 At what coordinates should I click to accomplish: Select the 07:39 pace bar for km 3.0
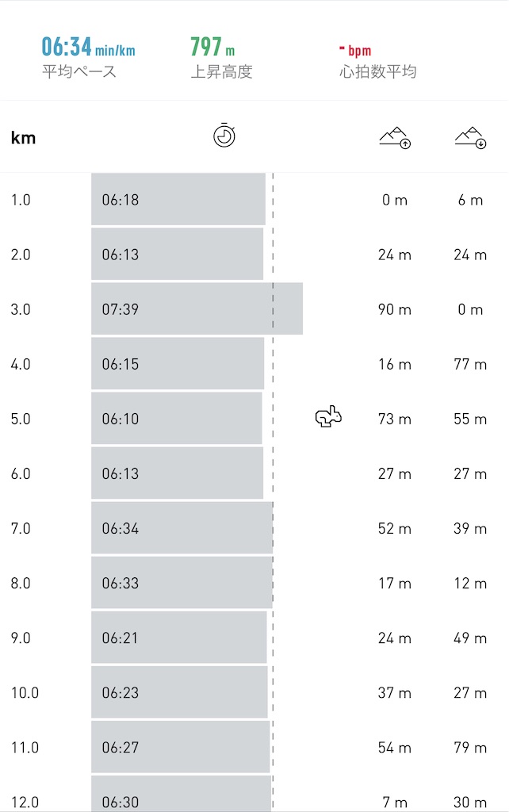(x=197, y=308)
